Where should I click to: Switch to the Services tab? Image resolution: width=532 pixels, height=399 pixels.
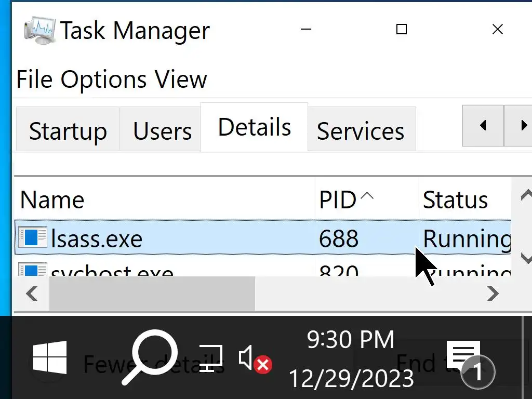coord(361,131)
